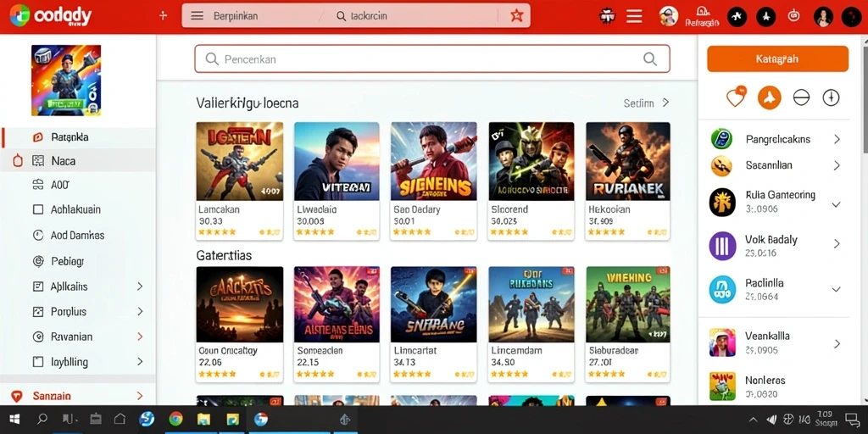This screenshot has height=434, width=868.
Task: Open the hamburger icon beside Berpinkan
Action: pos(197,16)
